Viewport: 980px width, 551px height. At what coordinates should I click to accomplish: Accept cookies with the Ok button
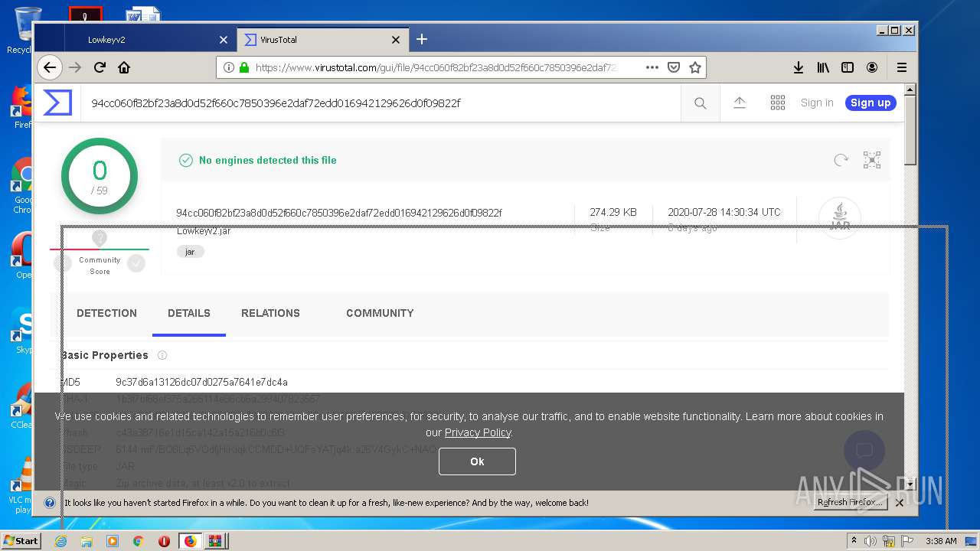(x=477, y=461)
